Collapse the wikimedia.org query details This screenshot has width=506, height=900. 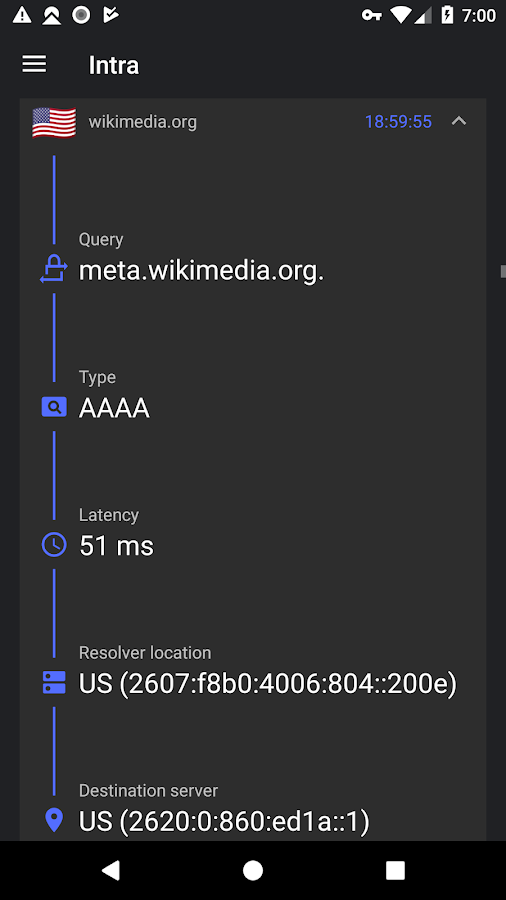tap(458, 121)
